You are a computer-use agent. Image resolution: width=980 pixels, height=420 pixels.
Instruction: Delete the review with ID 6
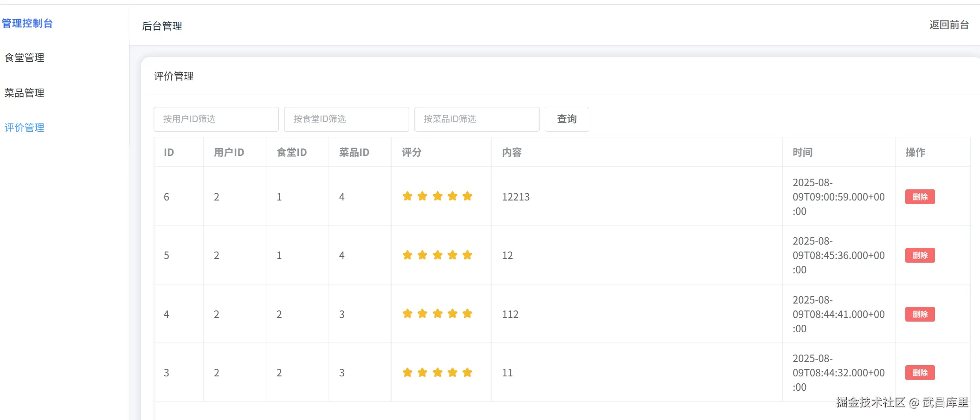point(920,197)
